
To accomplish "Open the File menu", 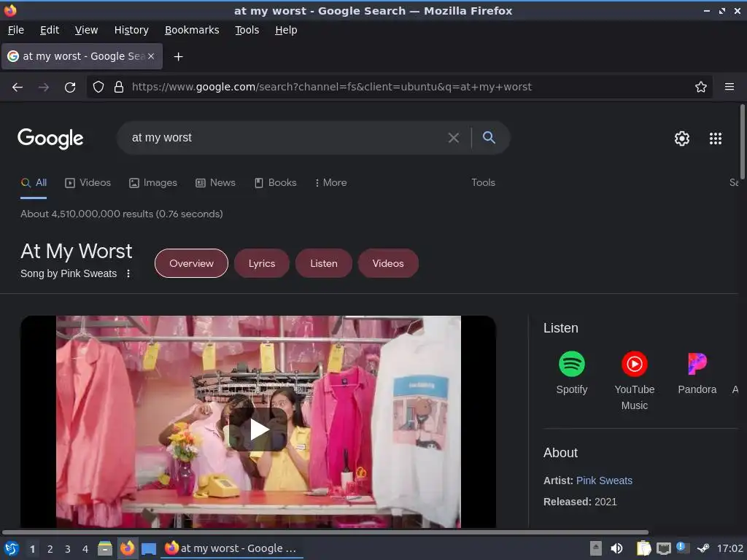I will point(16,30).
